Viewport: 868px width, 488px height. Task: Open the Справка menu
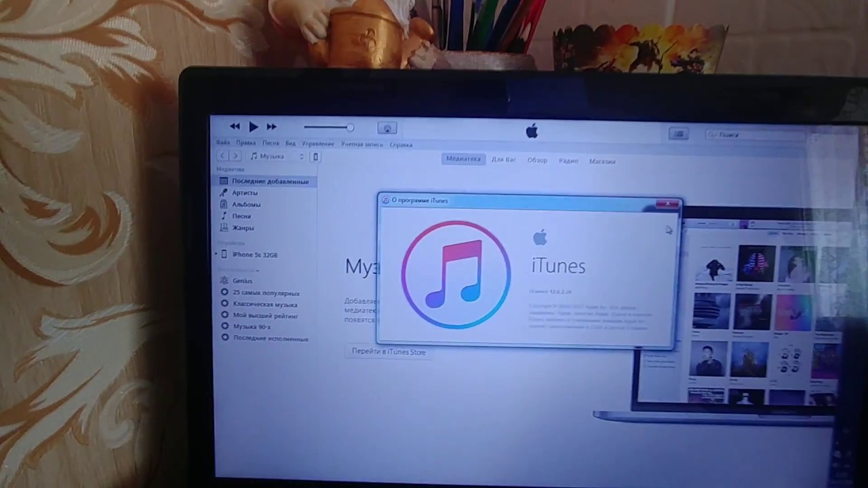[x=401, y=144]
